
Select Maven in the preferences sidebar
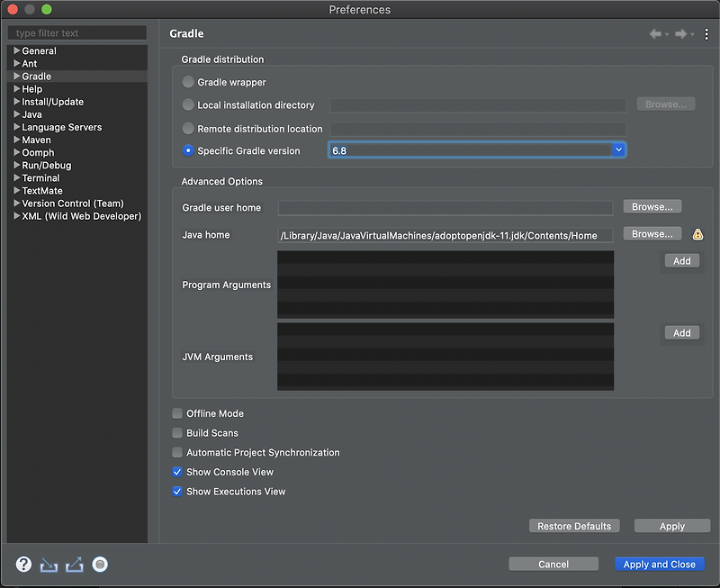pos(36,140)
